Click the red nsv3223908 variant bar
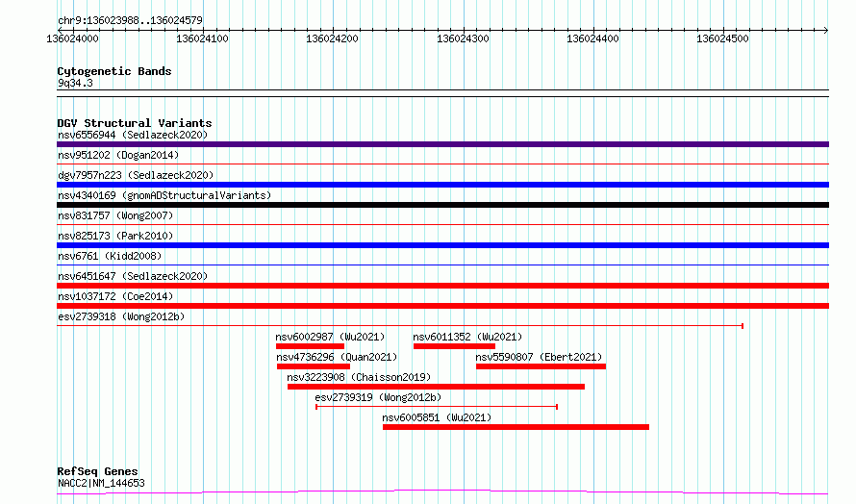Image resolution: width=856 pixels, height=504 pixels. click(437, 387)
